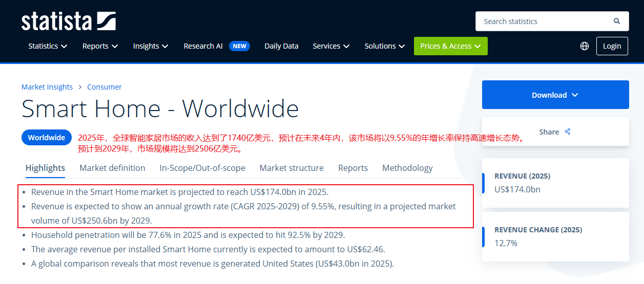Expand the Services menu
The width and height of the screenshot is (644, 284).
coord(331,46)
